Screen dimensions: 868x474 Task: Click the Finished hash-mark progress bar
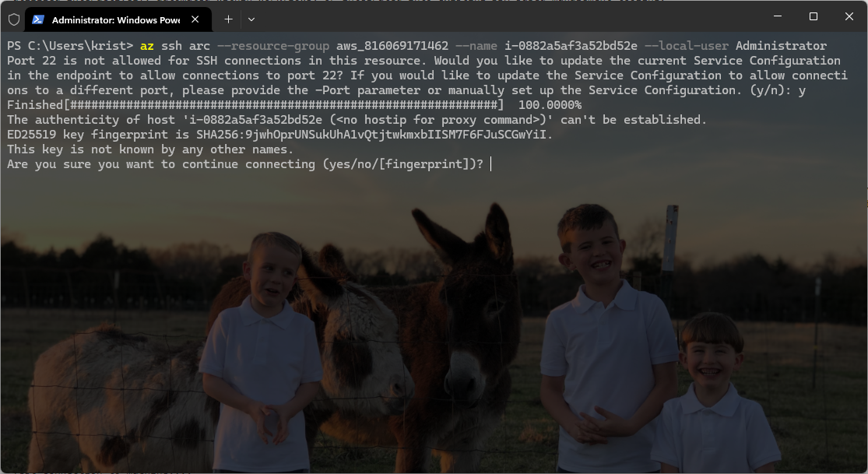(x=283, y=105)
